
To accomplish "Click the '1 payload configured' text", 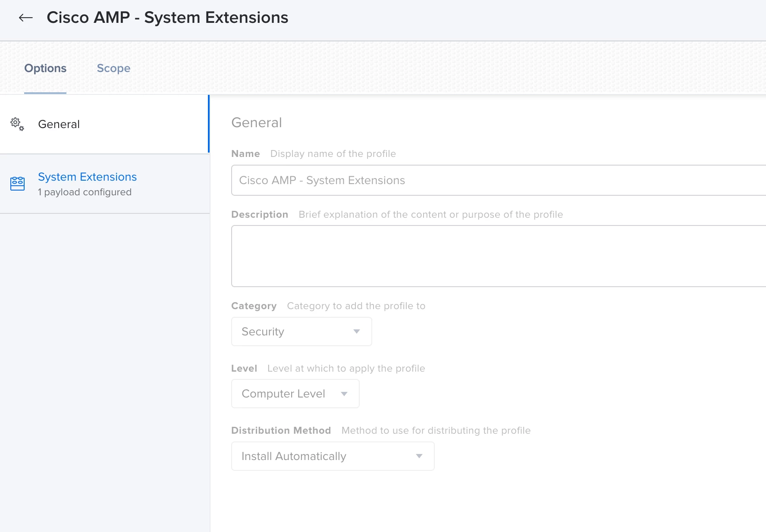I will click(x=85, y=192).
